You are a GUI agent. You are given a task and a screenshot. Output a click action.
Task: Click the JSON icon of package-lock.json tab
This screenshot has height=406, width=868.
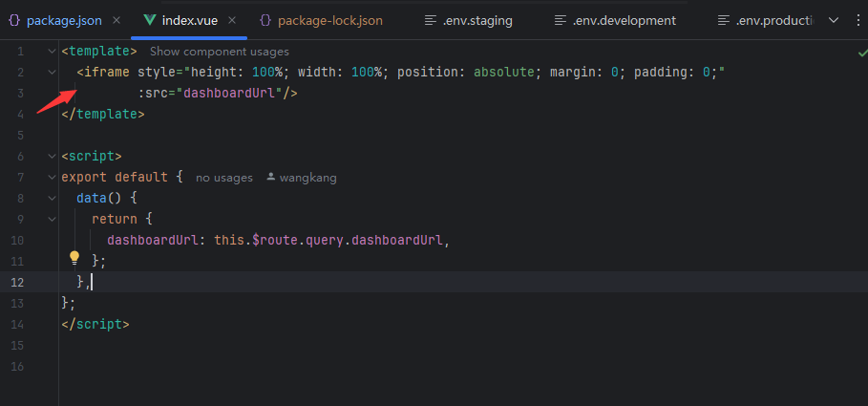pyautogui.click(x=265, y=20)
